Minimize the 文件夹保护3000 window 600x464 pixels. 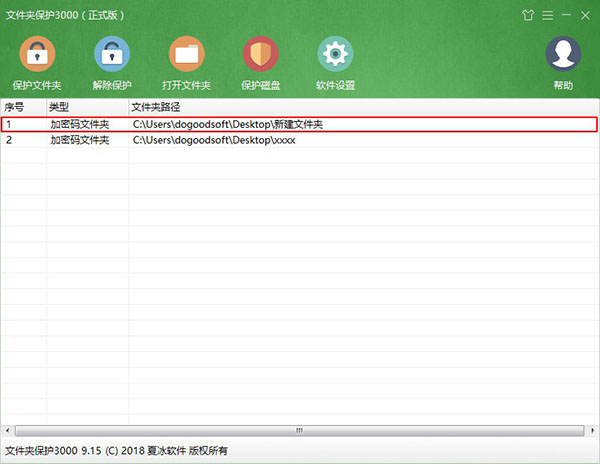(566, 14)
